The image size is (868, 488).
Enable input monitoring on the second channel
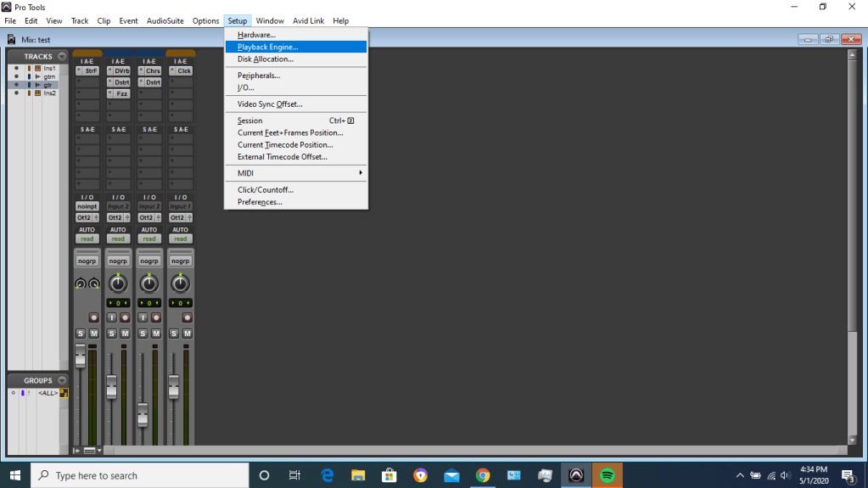coord(111,317)
